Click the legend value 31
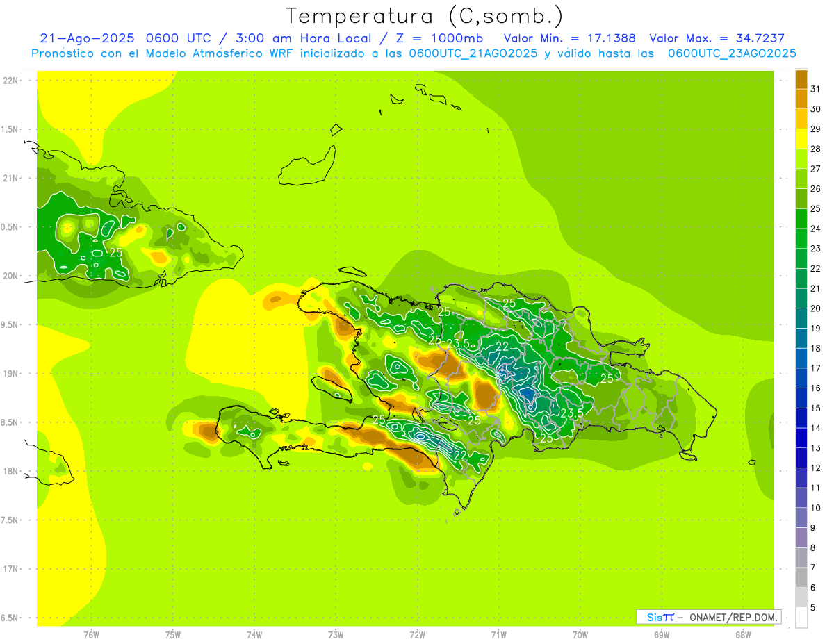The width and height of the screenshot is (834, 644). (x=816, y=89)
